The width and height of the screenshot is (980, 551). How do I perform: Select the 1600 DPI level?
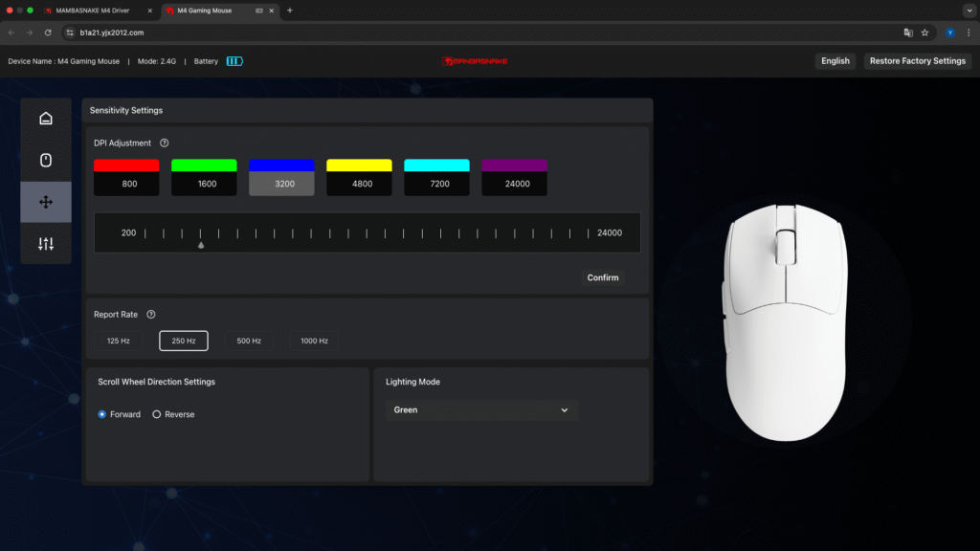pos(204,184)
